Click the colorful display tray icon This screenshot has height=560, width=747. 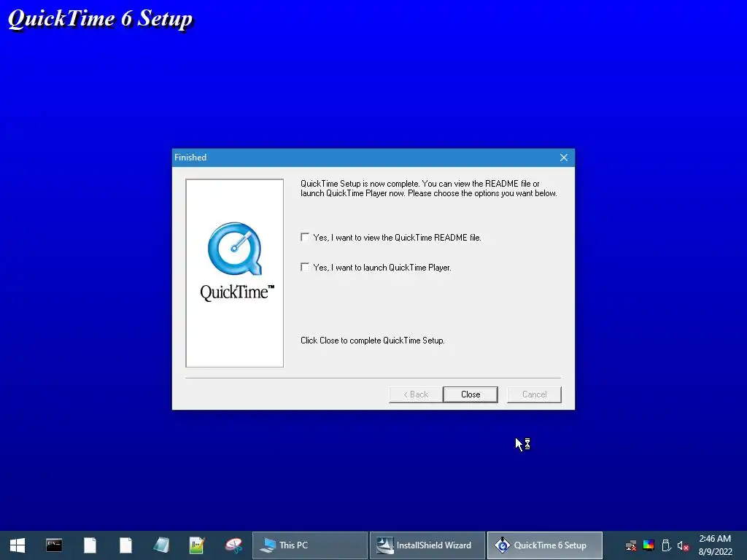coord(649,545)
